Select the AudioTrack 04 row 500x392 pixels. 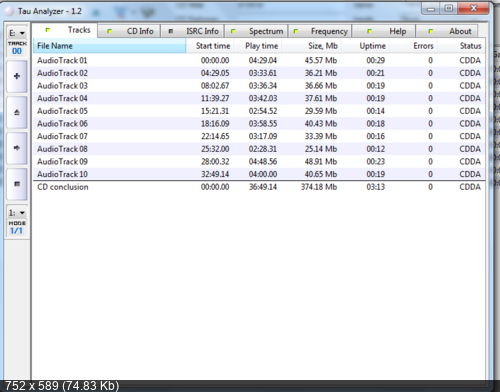tap(259, 98)
